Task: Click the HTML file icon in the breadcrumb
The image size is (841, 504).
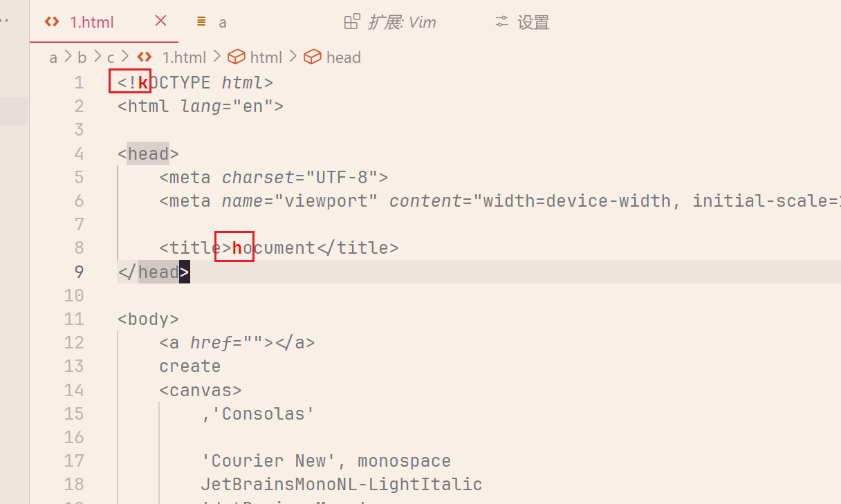Action: point(145,57)
